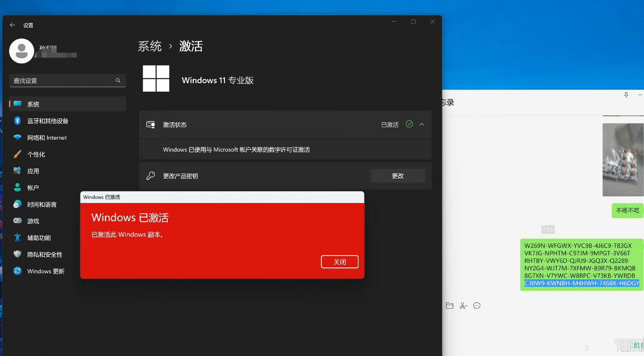Click the Windows 更新 refresh icon
Viewport: 644px width, 356px height.
coord(17,271)
